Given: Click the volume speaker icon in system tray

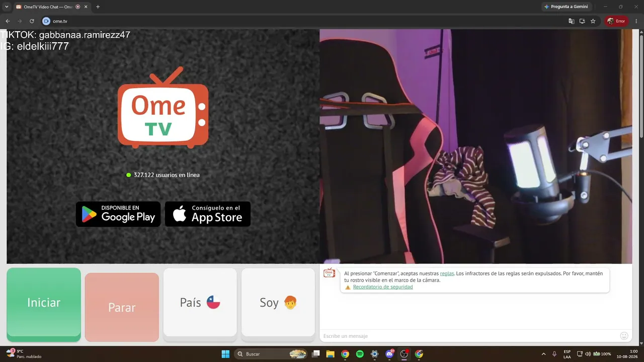Looking at the screenshot, I should click(588, 354).
